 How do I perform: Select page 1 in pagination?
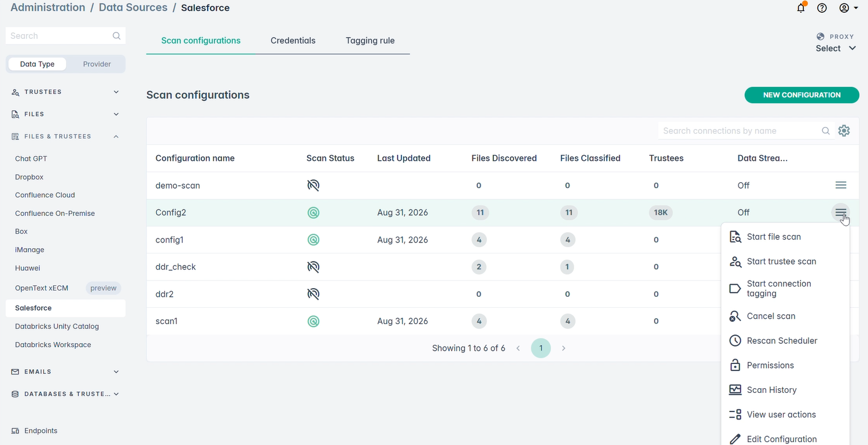click(541, 348)
